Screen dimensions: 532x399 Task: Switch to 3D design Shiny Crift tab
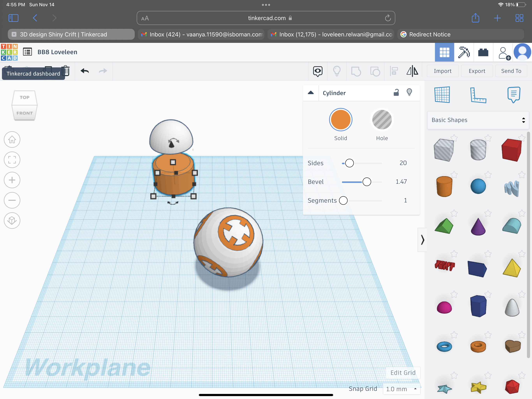(71, 34)
